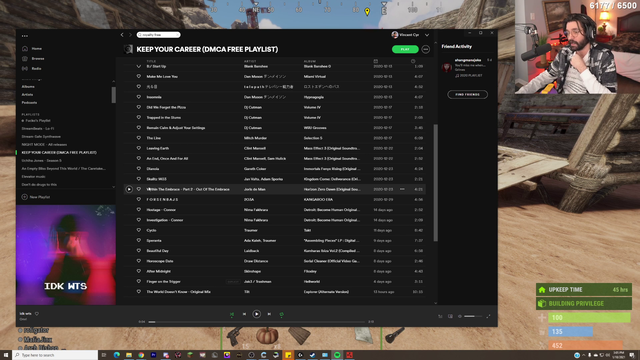
Task: Click the track list scroll-down arrow
Action: pyautogui.click(x=436, y=303)
